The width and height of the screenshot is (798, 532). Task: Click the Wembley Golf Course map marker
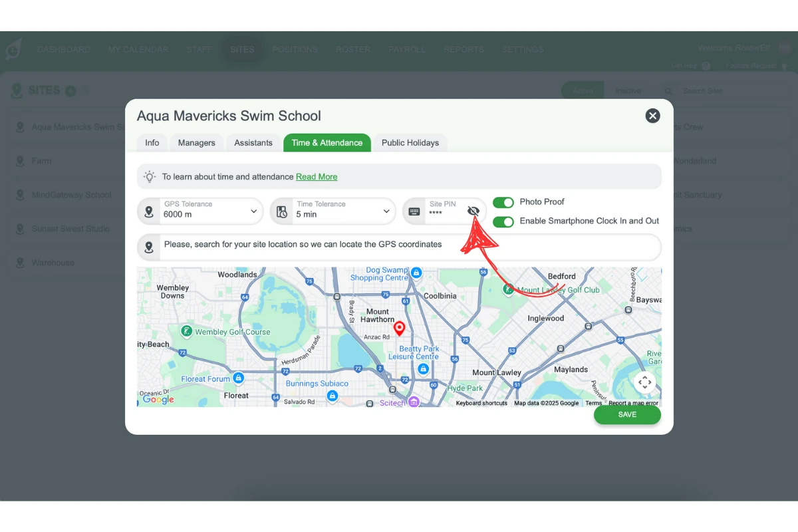(188, 331)
